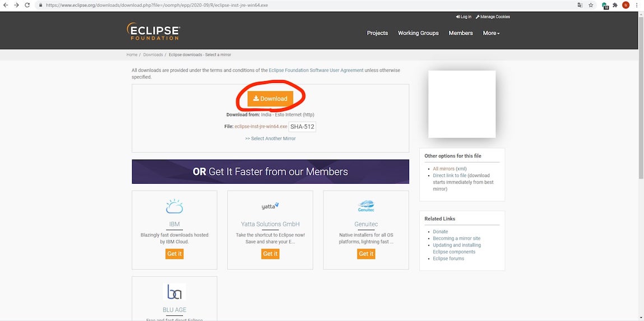This screenshot has height=321, width=644.
Task: Expand the Select Another Mirror list
Action: click(270, 138)
